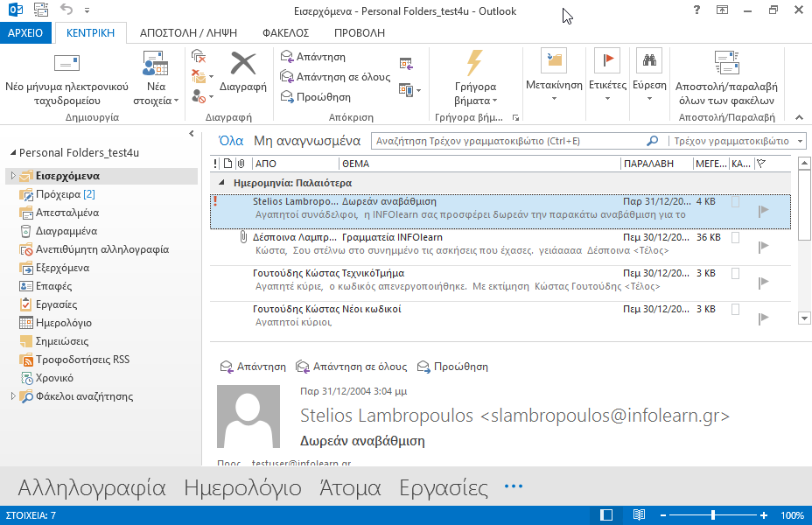Click the zoom in plus button
Screen dimensions: 812x525
(x=764, y=515)
